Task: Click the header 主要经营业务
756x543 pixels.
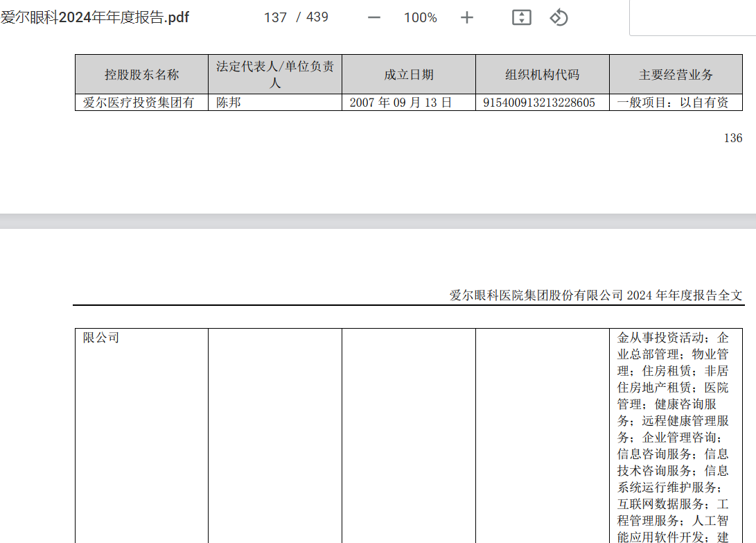Action: (x=677, y=74)
